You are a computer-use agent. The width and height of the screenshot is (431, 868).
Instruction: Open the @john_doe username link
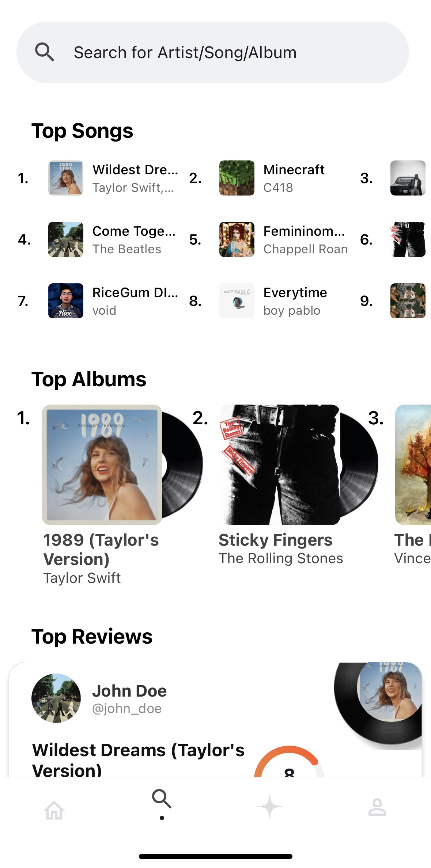click(x=127, y=708)
